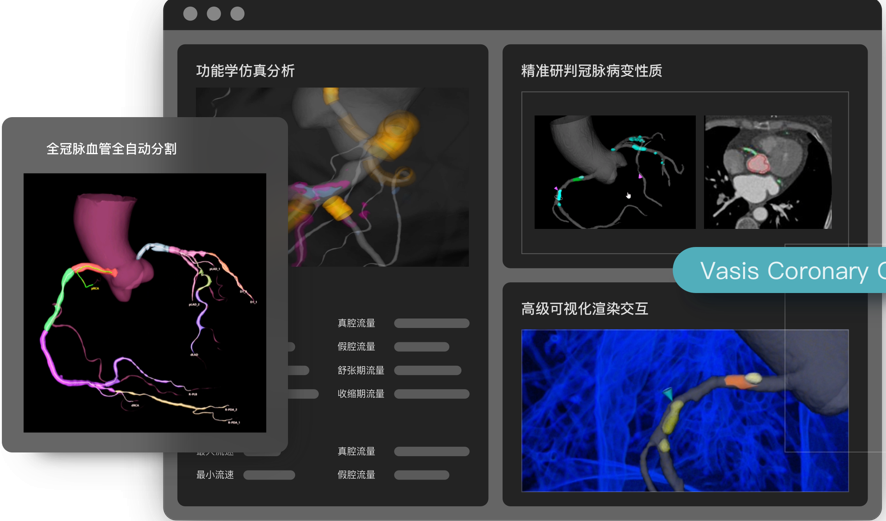Click the middle window control dot
Image resolution: width=886 pixels, height=521 pixels.
pyautogui.click(x=213, y=14)
